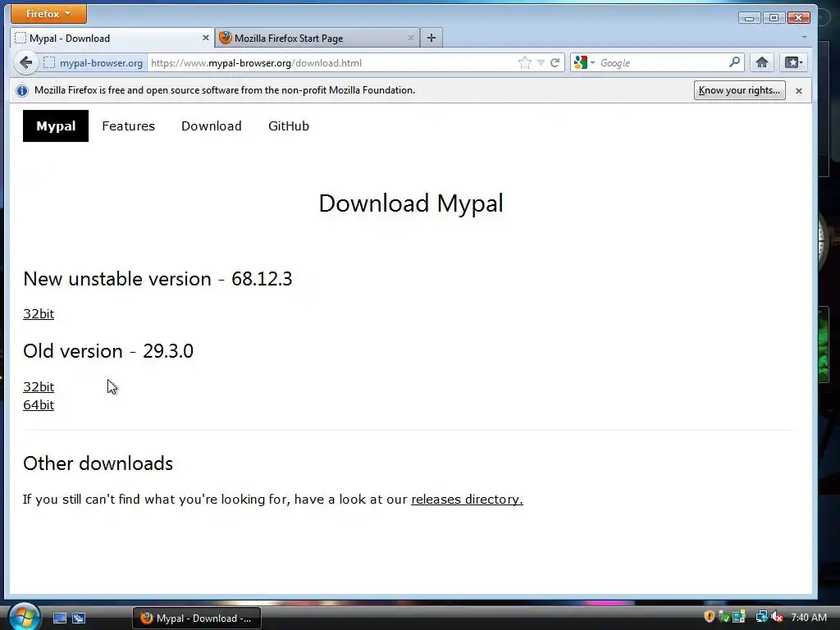Open the Mypal home nav item

click(x=56, y=126)
